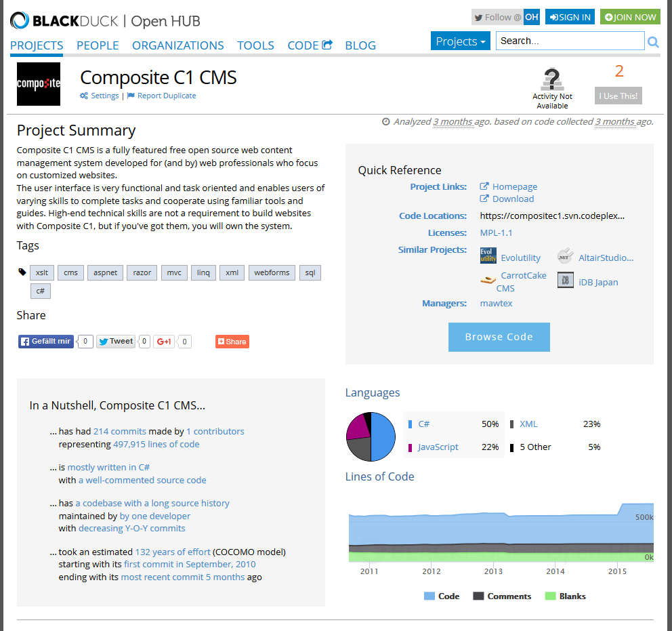Click the MPL-1.1 license link
Viewport: 672px width, 631px height.
(496, 232)
